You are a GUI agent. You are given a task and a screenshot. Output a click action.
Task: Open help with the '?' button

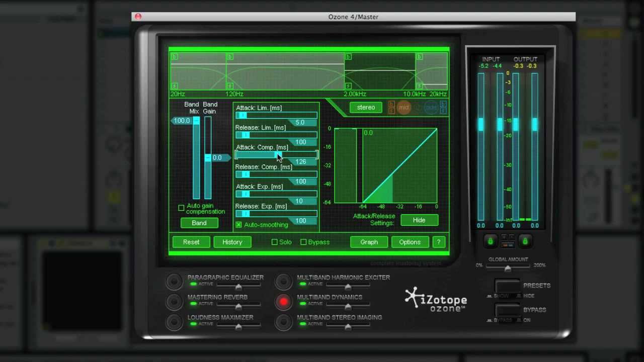439,242
